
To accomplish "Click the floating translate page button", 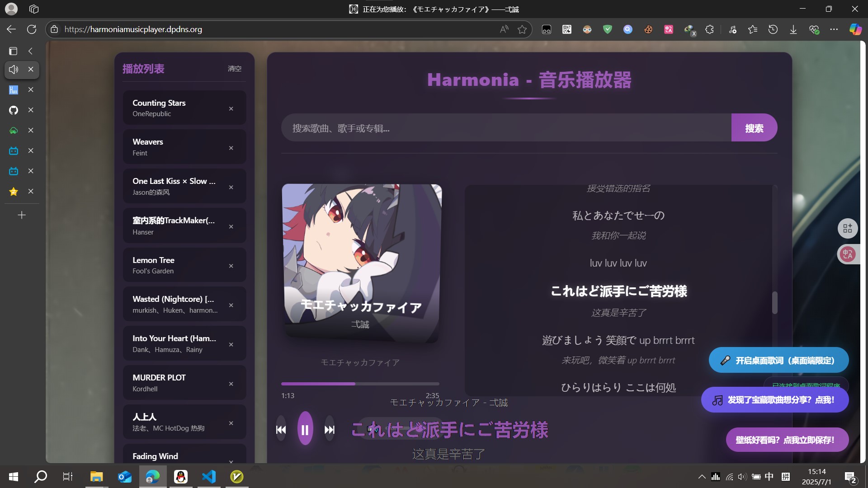I will click(x=848, y=254).
